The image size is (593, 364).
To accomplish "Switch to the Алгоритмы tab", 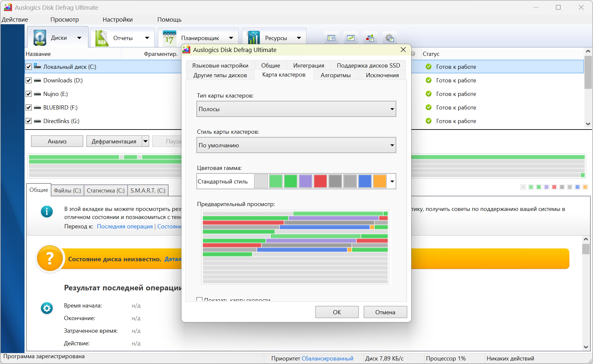I will [x=336, y=75].
